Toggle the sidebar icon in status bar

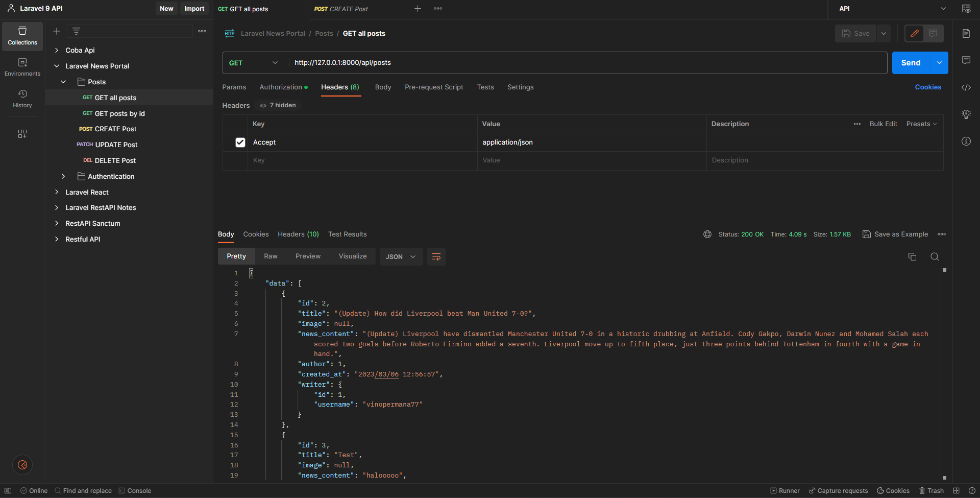[8, 491]
